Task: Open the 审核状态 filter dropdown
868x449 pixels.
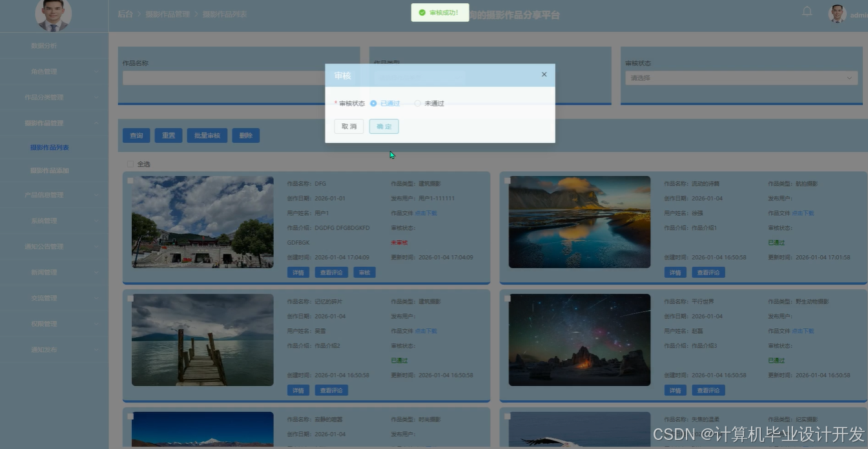Action: pyautogui.click(x=741, y=78)
